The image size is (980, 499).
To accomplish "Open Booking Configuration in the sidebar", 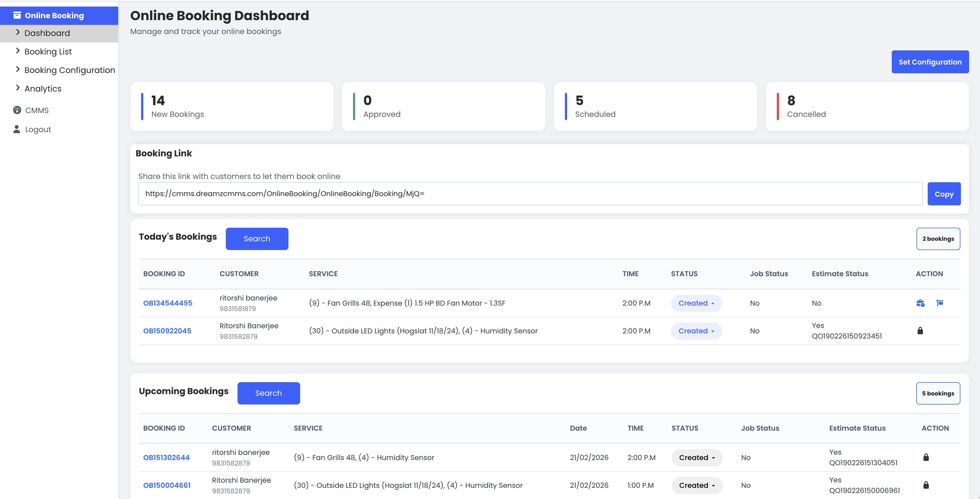I will coord(70,70).
